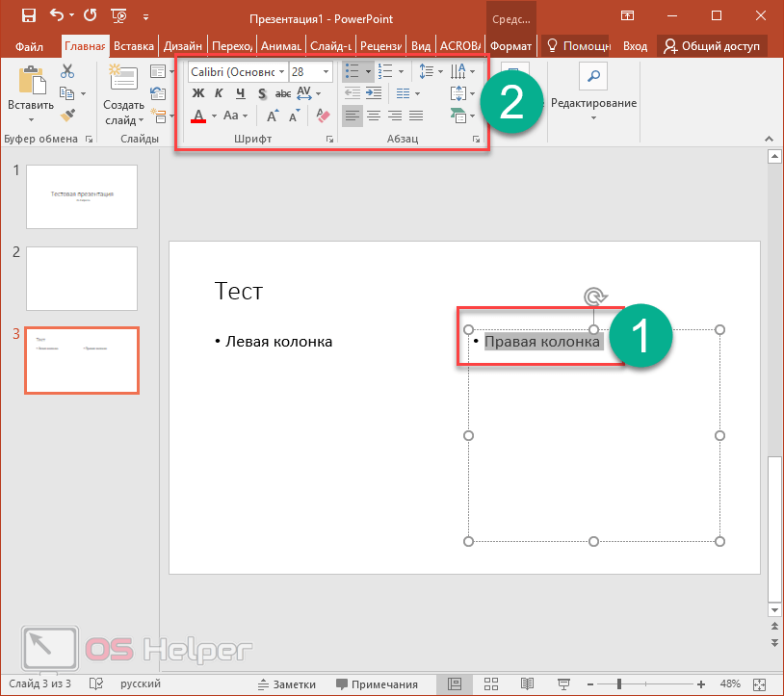The image size is (784, 696).
Task: Open text direction options
Action: click(462, 71)
